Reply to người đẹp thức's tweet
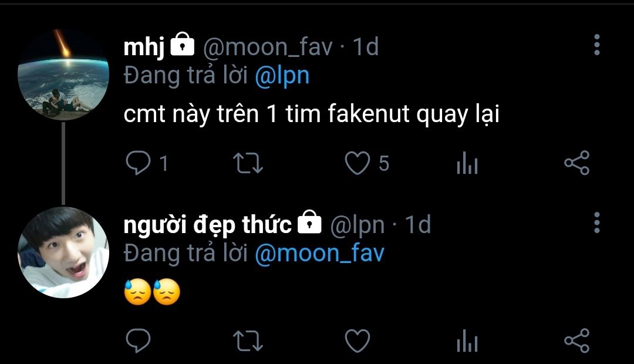Screen dimensions: 634x364 [x=139, y=341]
